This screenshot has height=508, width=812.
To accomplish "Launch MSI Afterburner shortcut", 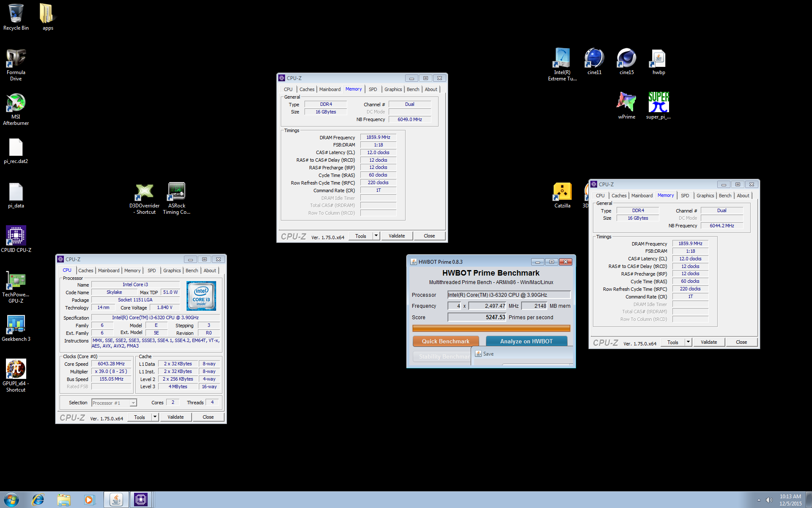I will click(16, 109).
